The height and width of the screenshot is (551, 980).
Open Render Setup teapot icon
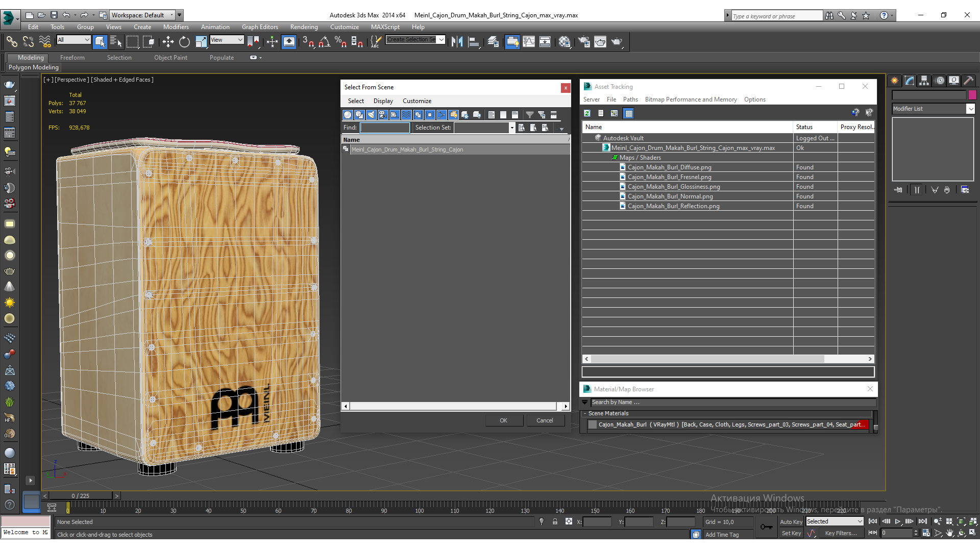point(583,42)
